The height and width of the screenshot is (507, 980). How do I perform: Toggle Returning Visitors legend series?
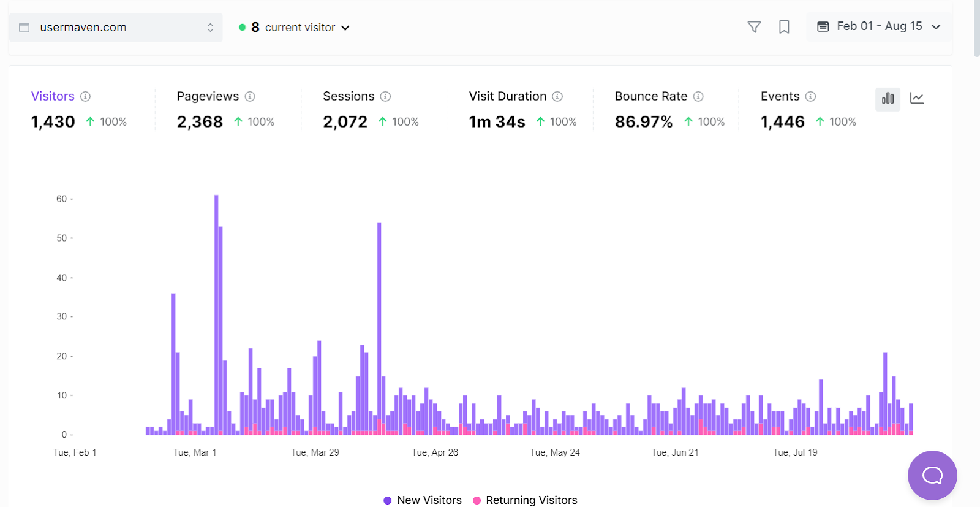[525, 500]
